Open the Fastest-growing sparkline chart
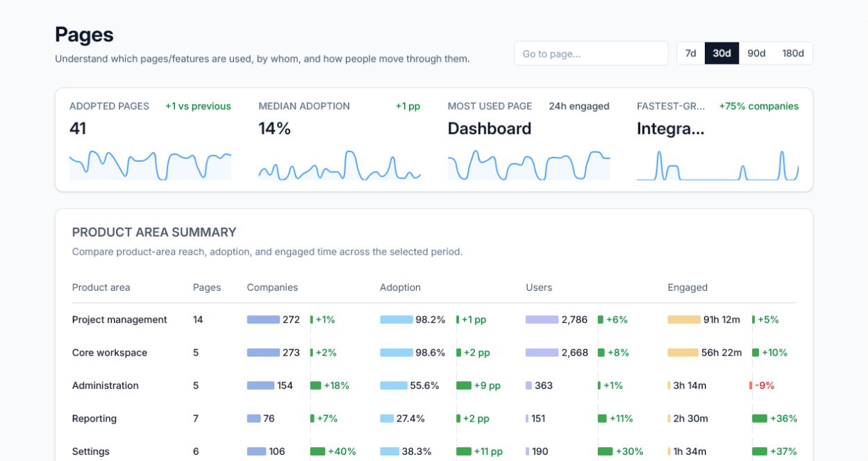 pyautogui.click(x=717, y=164)
